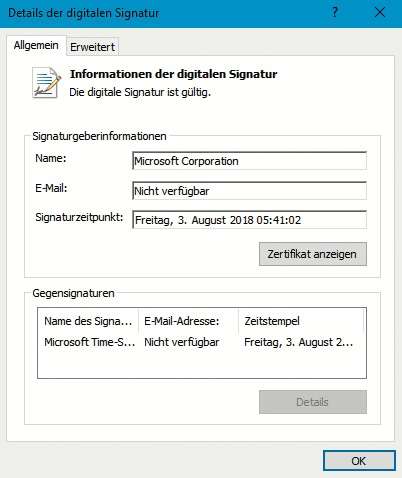Viewport: 402px width, 478px height.
Task: Click empty area in Gegensignaturen list
Action: click(202, 364)
